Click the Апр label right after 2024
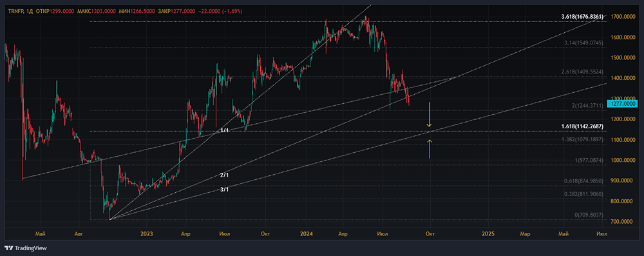 tap(343, 234)
